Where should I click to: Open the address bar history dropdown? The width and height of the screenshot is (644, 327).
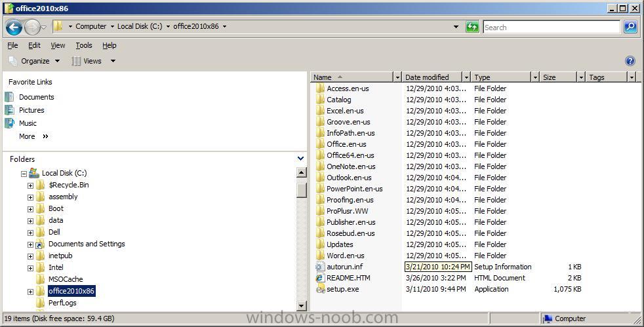[x=456, y=27]
